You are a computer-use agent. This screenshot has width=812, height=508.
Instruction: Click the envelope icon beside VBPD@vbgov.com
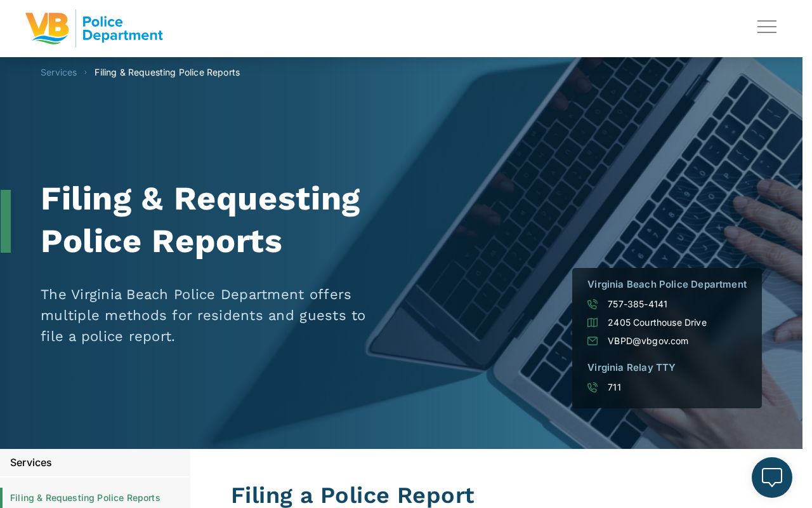pyautogui.click(x=593, y=341)
